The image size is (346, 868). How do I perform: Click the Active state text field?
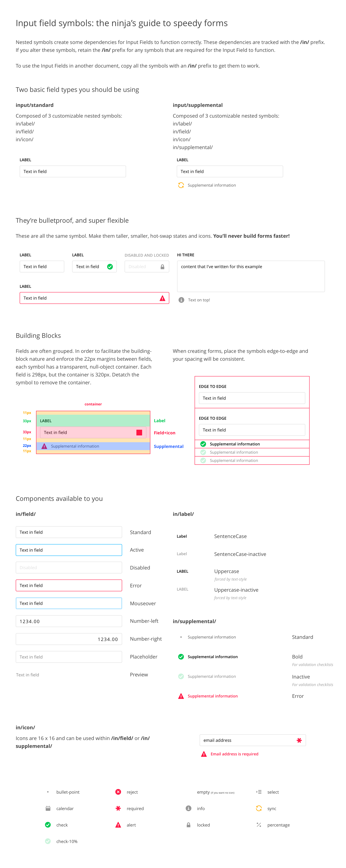click(x=69, y=550)
